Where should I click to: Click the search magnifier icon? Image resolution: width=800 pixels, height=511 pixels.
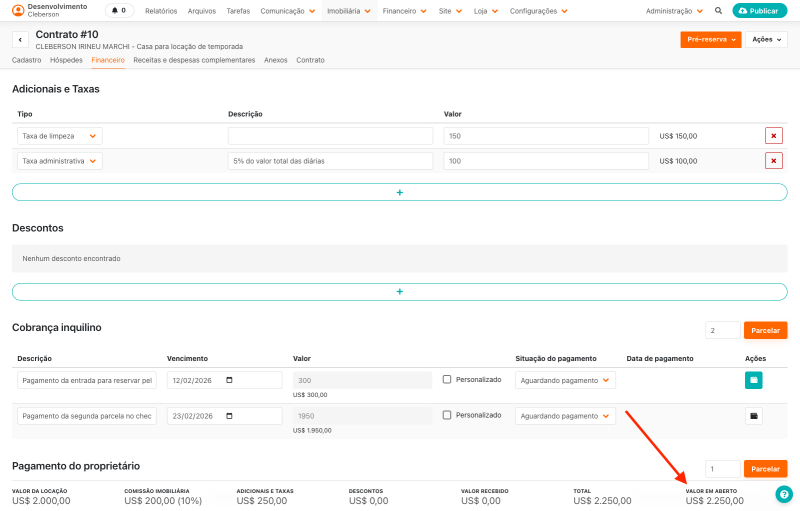tap(718, 11)
